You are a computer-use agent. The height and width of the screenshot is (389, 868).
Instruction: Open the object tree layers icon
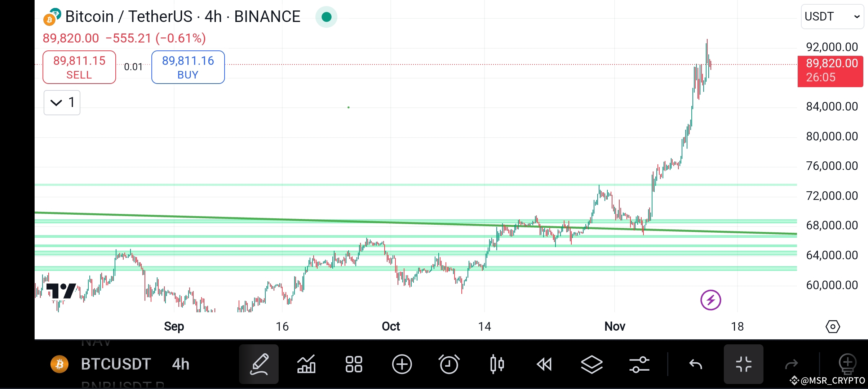[592, 364]
